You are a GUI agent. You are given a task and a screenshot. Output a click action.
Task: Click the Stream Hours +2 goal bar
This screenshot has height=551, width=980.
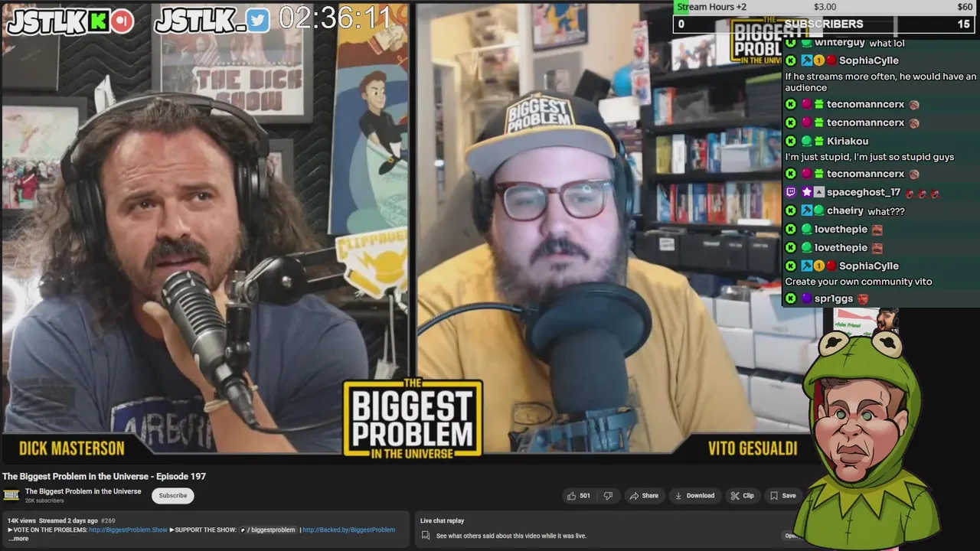point(825,7)
